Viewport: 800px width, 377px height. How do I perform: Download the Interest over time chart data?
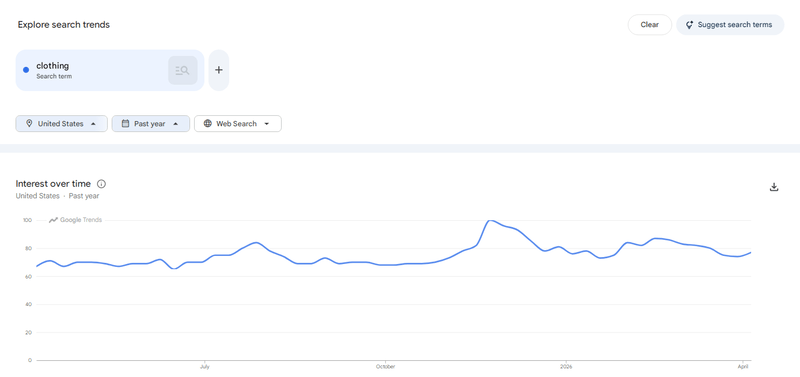[774, 187]
